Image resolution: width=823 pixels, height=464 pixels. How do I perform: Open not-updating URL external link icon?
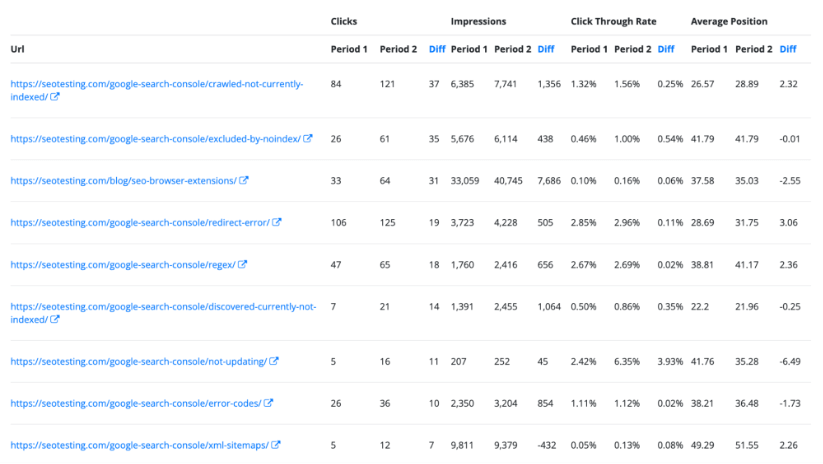[274, 361]
